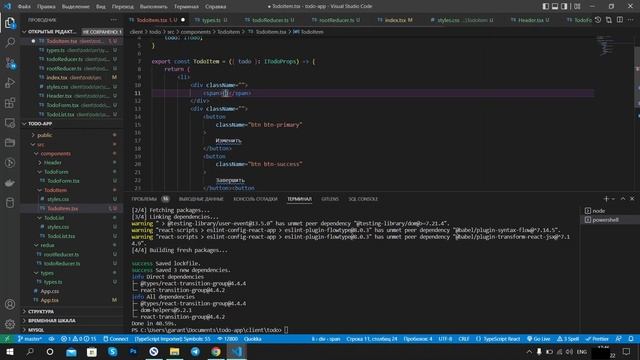Open the Run and Debug view
The height and width of the screenshot is (360, 640).
click(10, 83)
